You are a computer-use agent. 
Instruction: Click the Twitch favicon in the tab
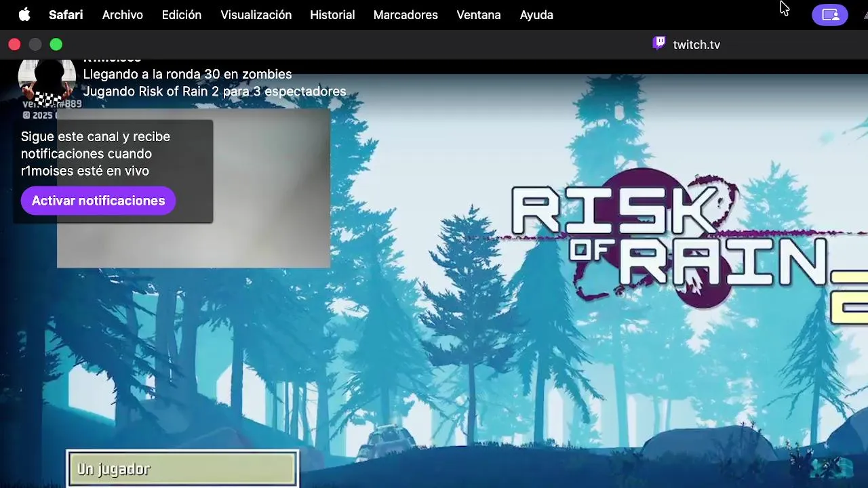(658, 43)
